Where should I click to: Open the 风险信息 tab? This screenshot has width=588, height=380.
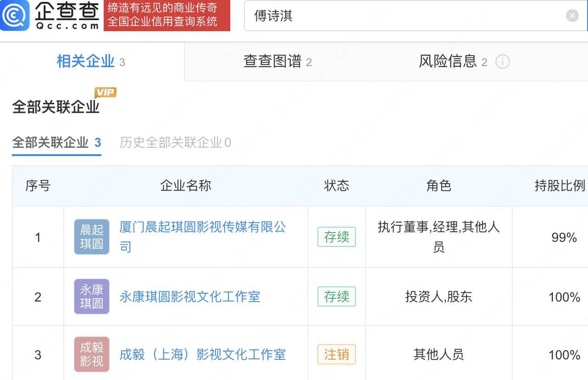[453, 61]
